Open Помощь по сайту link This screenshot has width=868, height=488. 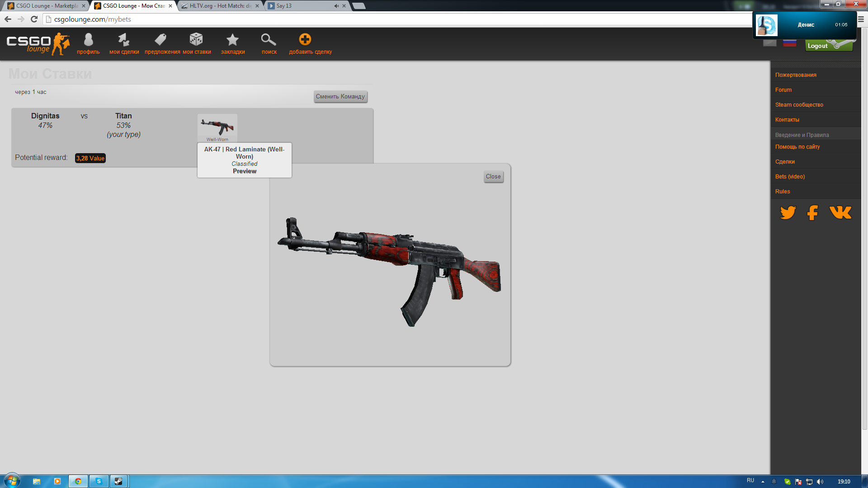pos(797,147)
